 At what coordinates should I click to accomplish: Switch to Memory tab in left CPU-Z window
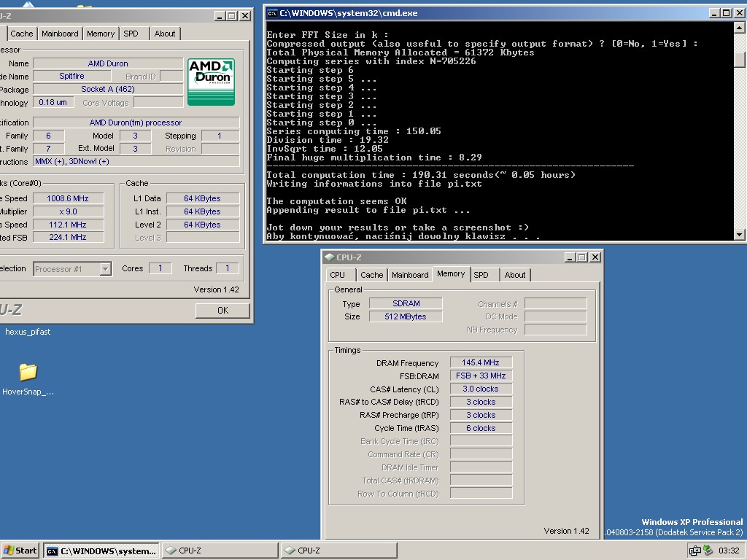click(x=101, y=34)
